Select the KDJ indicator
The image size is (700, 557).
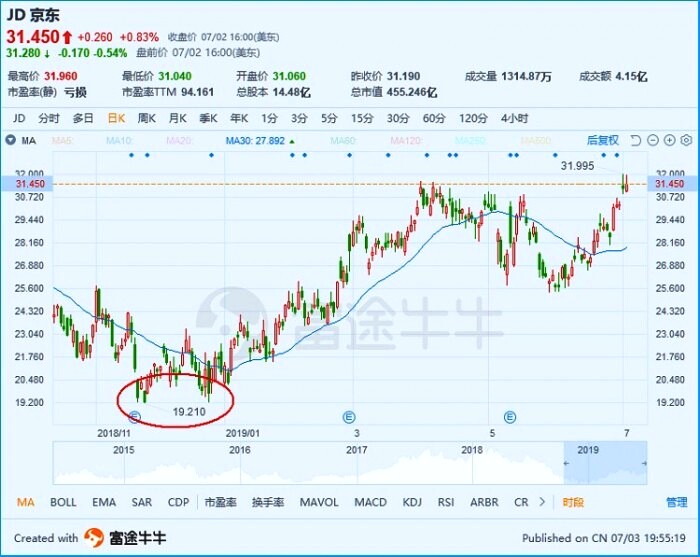pyautogui.click(x=412, y=502)
